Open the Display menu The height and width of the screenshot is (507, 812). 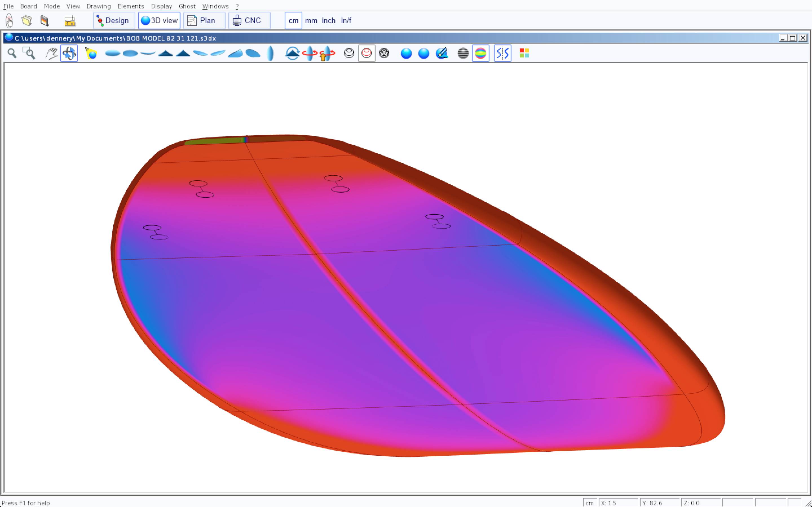click(161, 6)
